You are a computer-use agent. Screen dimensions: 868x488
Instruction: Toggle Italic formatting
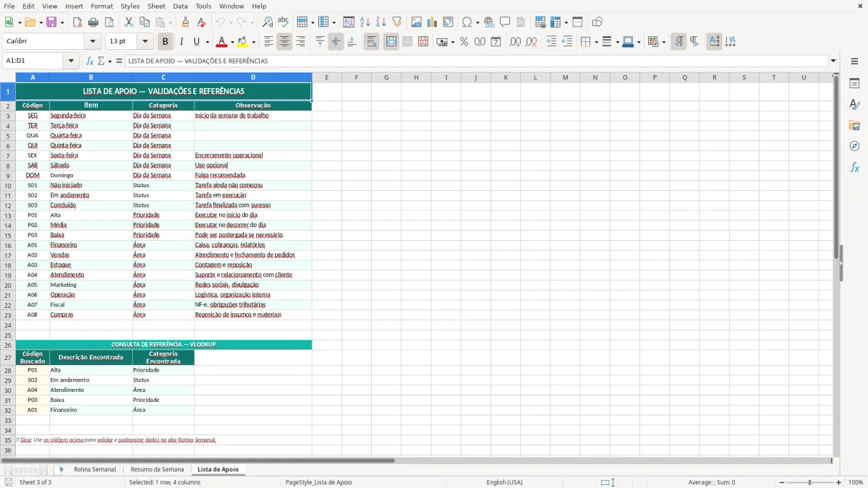[182, 42]
